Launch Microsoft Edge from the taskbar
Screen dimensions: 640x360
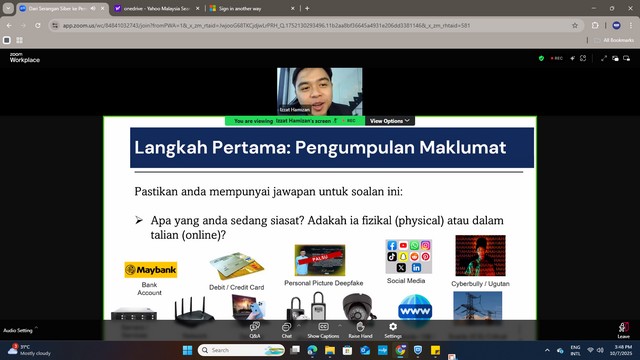coord(312,350)
